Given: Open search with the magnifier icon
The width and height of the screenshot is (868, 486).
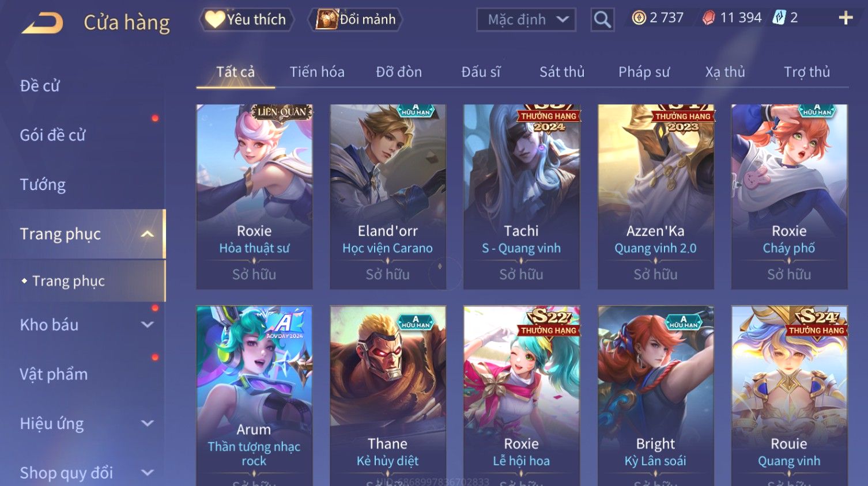Looking at the screenshot, I should tap(602, 20).
